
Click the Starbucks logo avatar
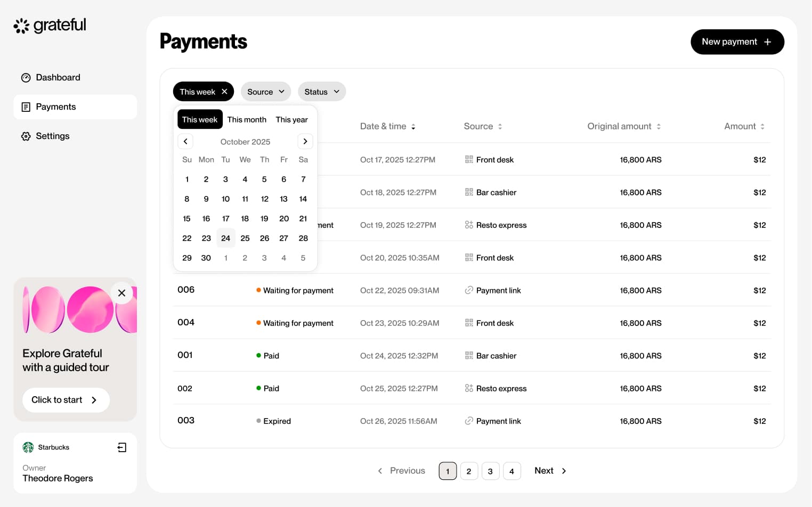coord(28,447)
